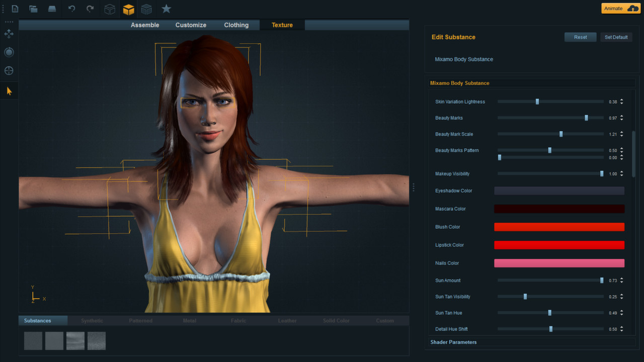Redo the last action
The image size is (644, 362).
coord(90,9)
